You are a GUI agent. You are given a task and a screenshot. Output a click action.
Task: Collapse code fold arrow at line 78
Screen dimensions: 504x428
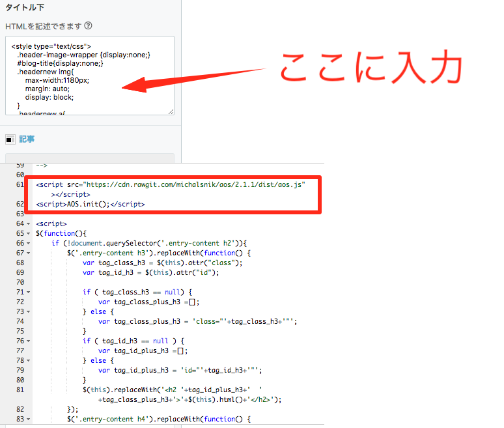click(x=28, y=360)
